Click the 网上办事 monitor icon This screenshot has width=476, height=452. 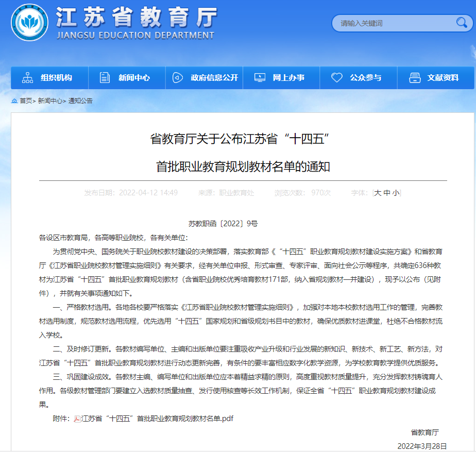pyautogui.click(x=260, y=78)
